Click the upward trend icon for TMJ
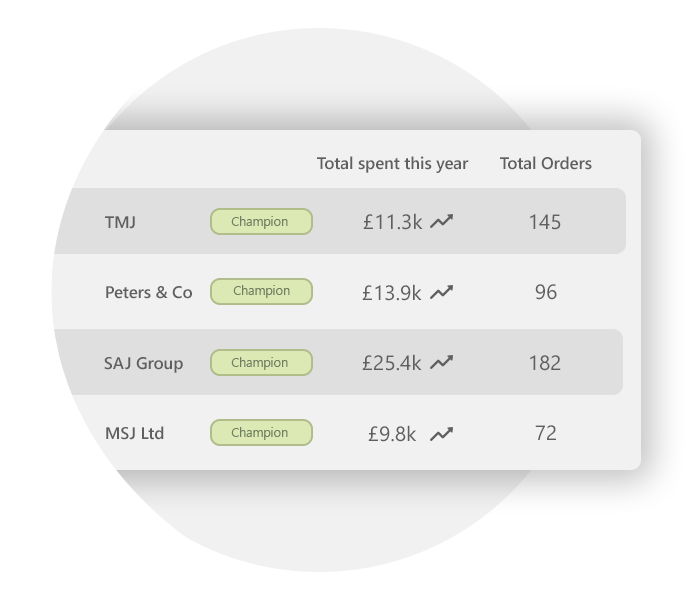The image size is (700, 600). [x=442, y=221]
